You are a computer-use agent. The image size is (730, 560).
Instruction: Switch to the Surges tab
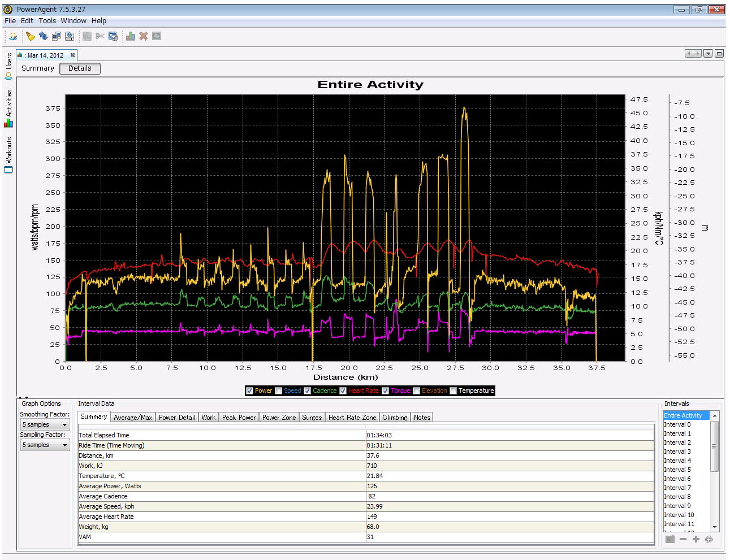pyautogui.click(x=312, y=418)
